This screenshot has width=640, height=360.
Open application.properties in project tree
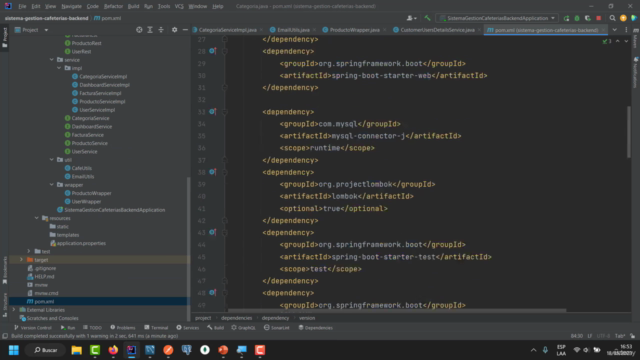point(81,243)
